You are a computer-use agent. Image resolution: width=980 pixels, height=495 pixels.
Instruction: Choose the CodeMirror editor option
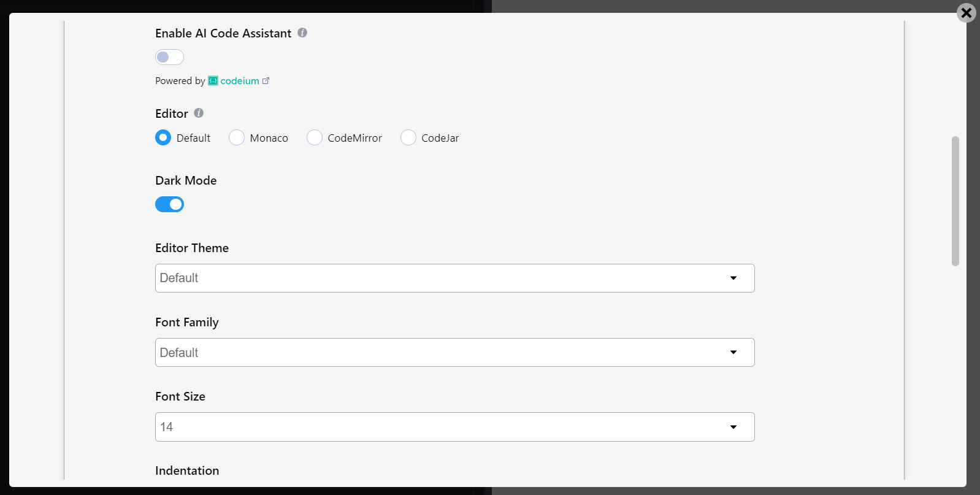click(315, 137)
